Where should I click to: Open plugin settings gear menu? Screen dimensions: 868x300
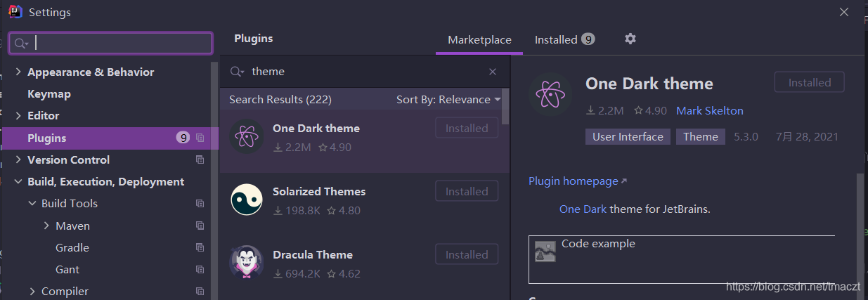(630, 39)
